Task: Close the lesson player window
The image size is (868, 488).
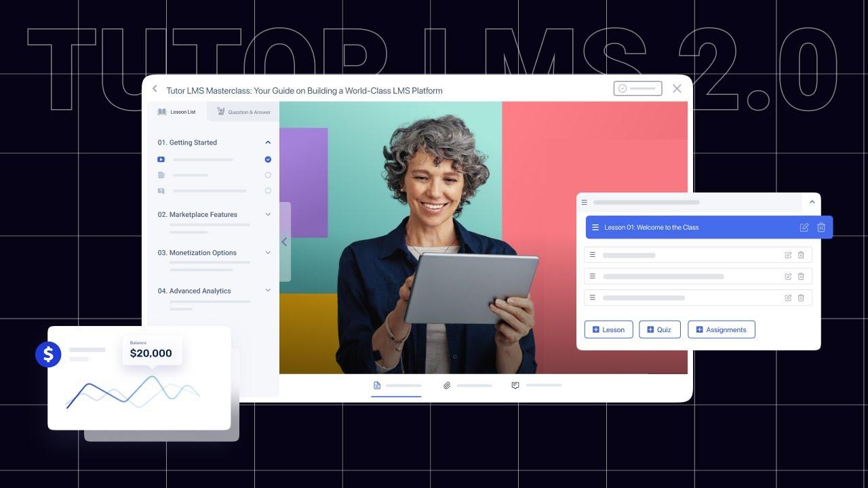Action: click(x=677, y=89)
